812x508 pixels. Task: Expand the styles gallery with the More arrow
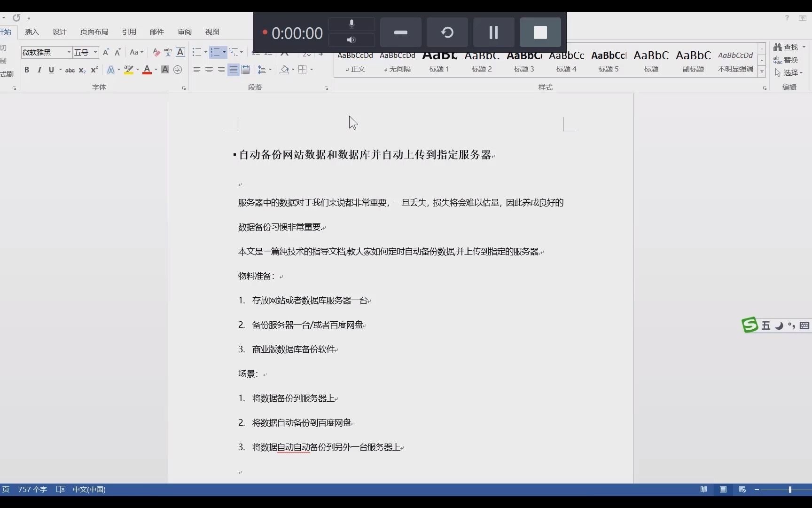[x=762, y=72]
